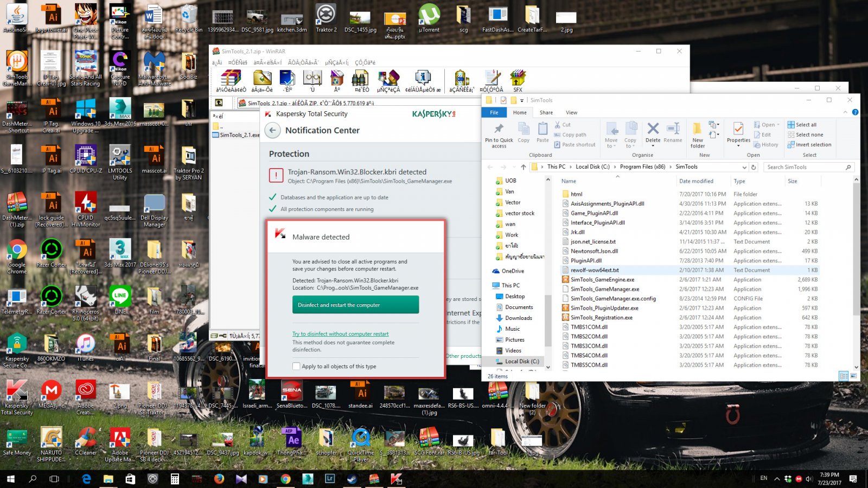Click Select all in the ribbon

click(x=802, y=125)
